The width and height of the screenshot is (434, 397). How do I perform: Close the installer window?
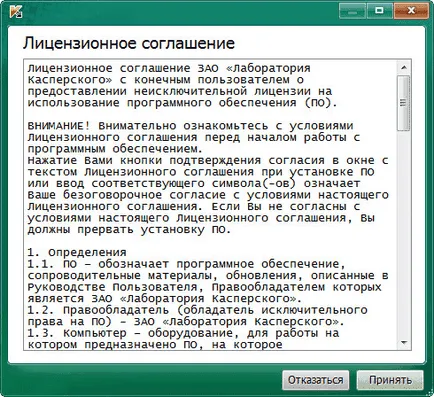pyautogui.click(x=411, y=11)
